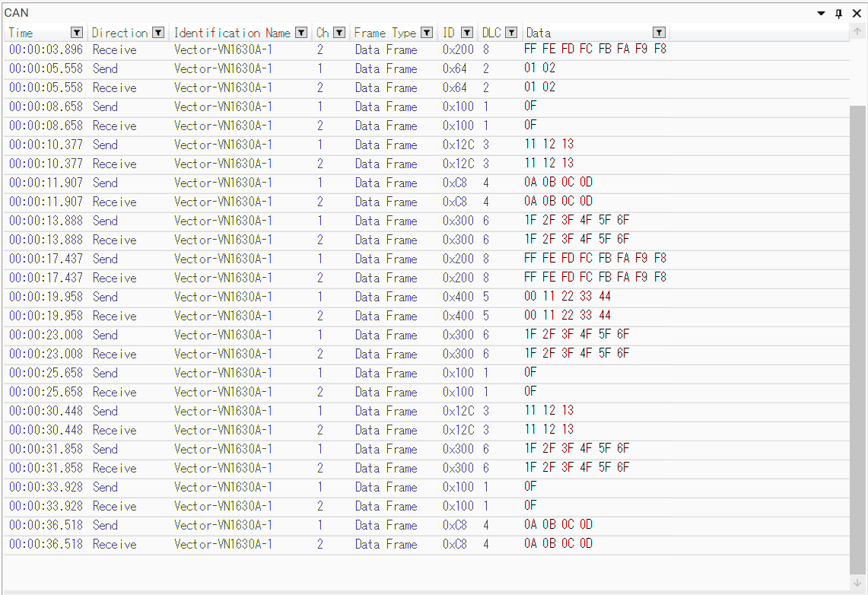
Task: Close the CAN panel
Action: tap(857, 13)
